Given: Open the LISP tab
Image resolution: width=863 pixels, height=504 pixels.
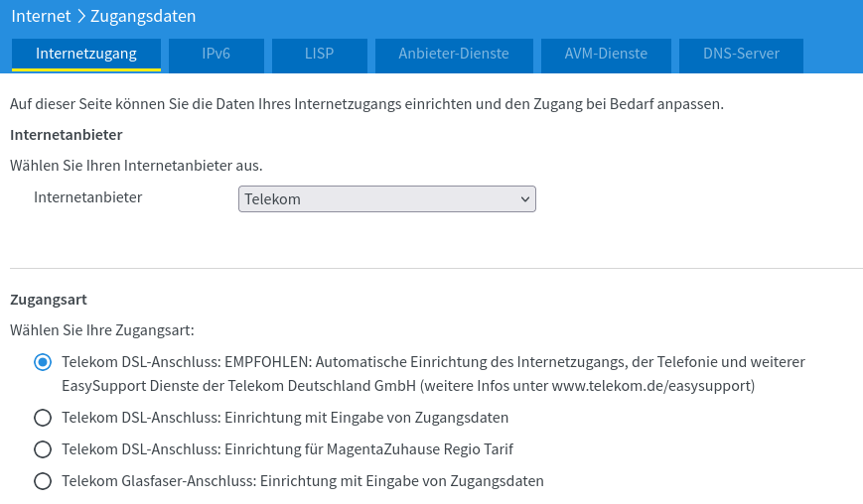Looking at the screenshot, I should pyautogui.click(x=319, y=54).
